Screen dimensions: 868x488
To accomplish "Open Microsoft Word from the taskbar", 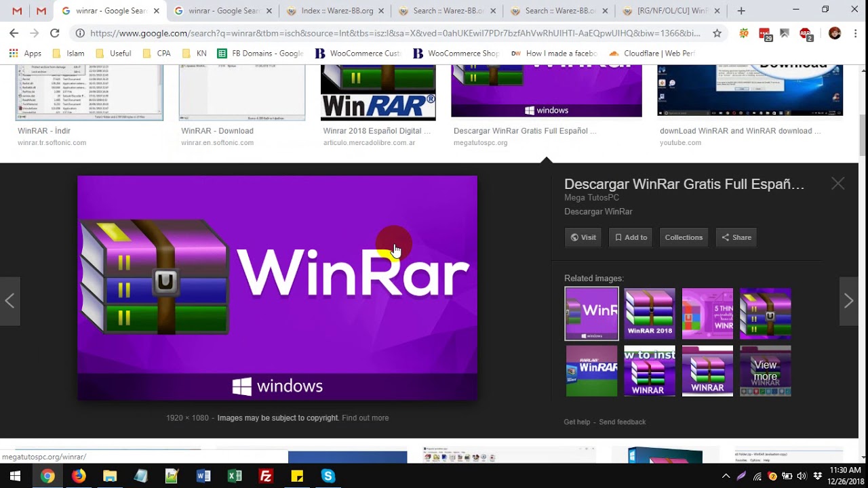I will (203, 476).
